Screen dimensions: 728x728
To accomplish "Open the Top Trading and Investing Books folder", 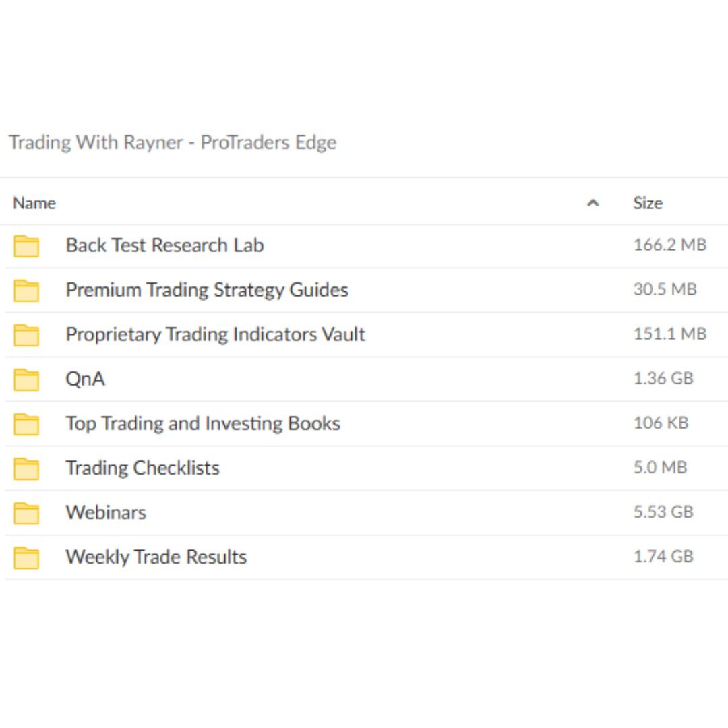I will coord(203,423).
